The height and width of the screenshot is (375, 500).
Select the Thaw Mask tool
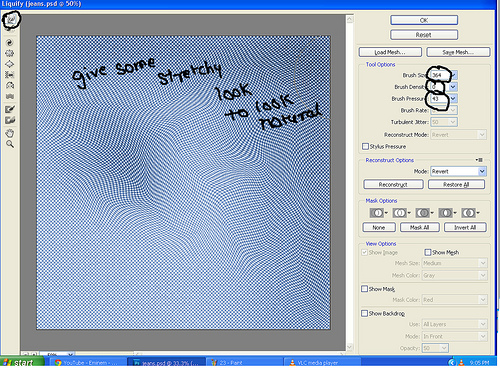pos(10,120)
